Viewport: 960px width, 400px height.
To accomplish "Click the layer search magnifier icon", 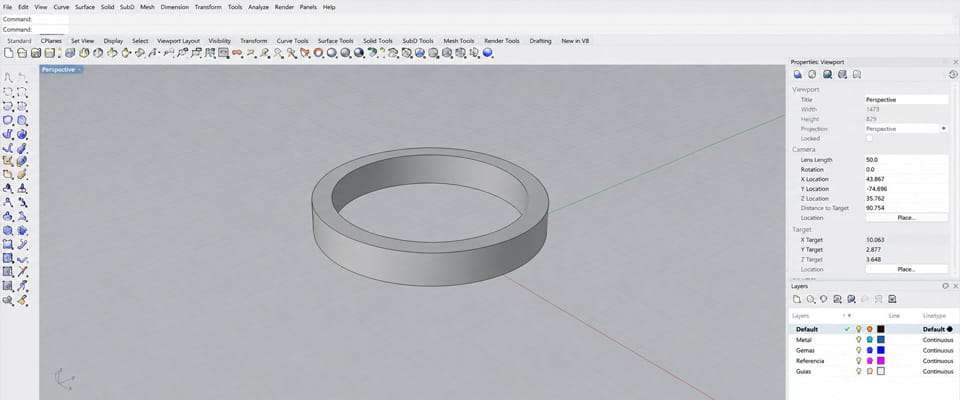I will coord(811,300).
